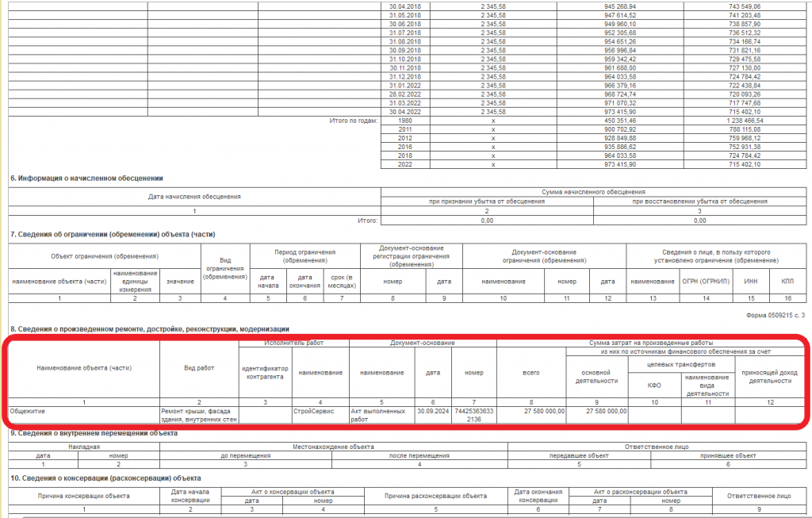The height and width of the screenshot is (518, 812).
Task: Select the 'Накладная' column header
Action: pos(84,447)
